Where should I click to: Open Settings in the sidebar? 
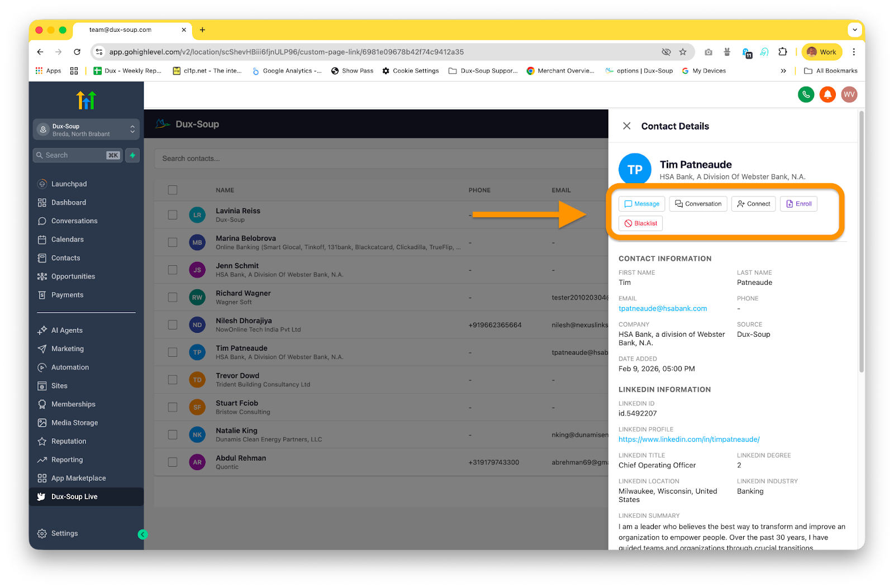point(64,533)
